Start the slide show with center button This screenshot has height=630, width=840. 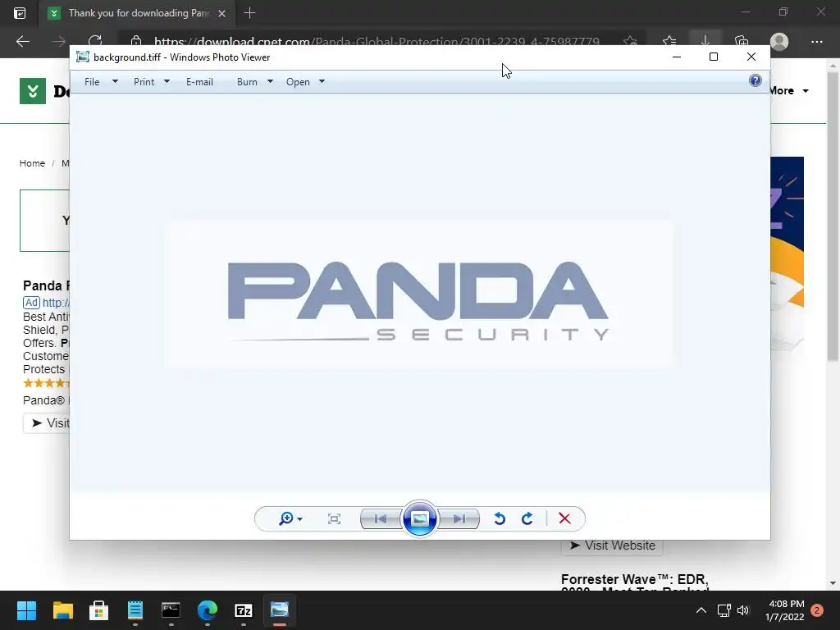(x=419, y=518)
